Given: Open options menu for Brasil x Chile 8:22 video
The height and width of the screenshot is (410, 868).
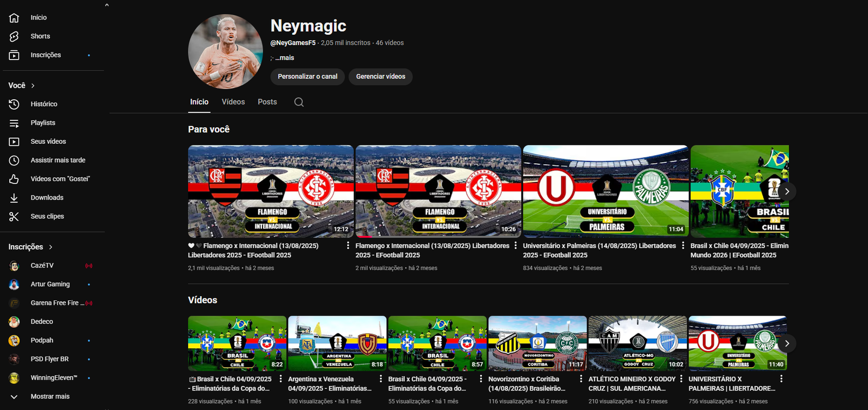Looking at the screenshot, I should tap(280, 379).
